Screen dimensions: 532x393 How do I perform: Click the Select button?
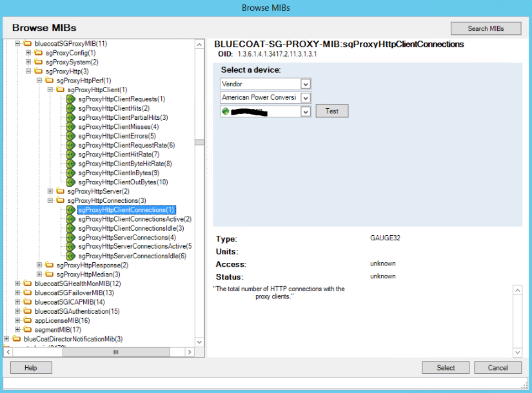[446, 368]
